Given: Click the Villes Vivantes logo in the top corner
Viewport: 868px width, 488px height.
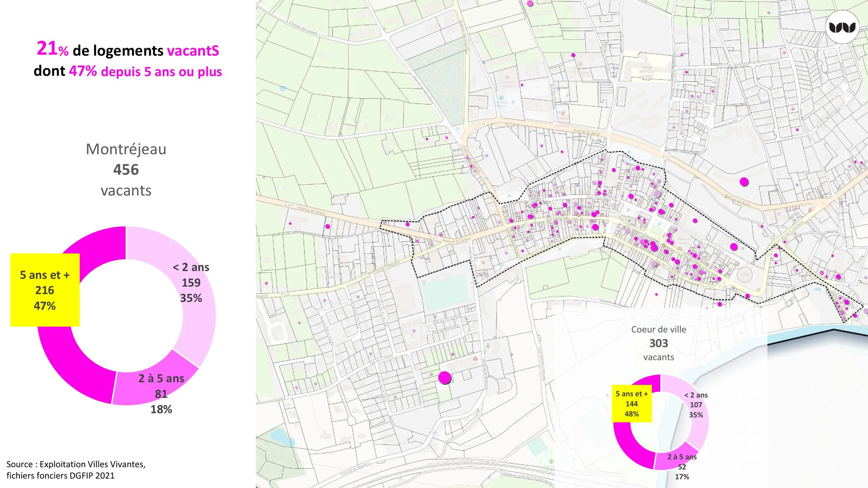Looking at the screenshot, I should tap(842, 27).
